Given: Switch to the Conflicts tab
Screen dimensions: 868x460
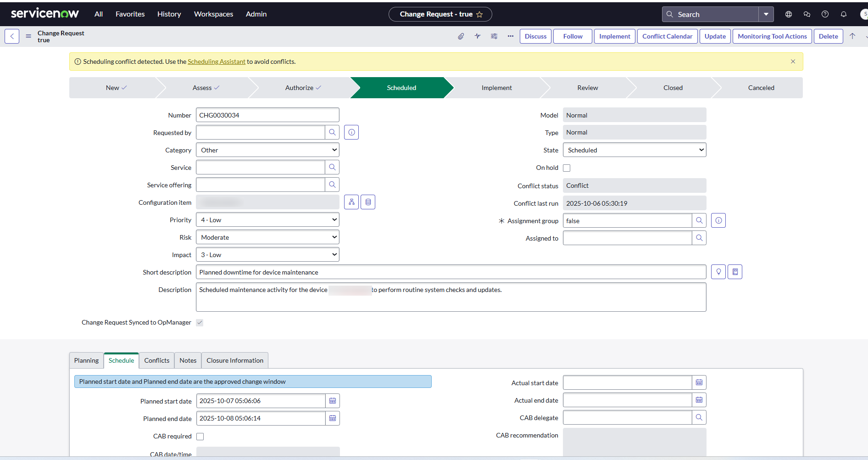Looking at the screenshot, I should tap(156, 360).
